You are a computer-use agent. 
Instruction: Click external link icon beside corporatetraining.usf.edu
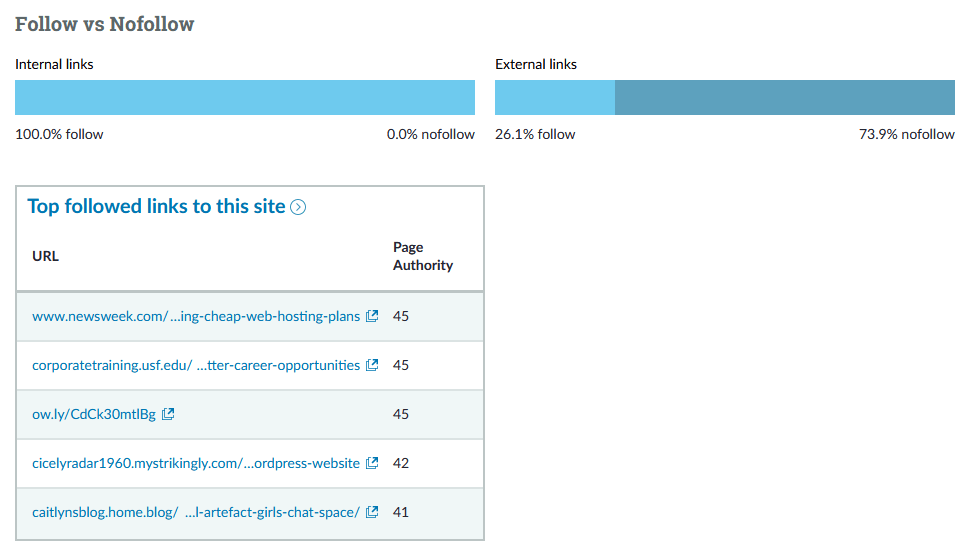pyautogui.click(x=372, y=365)
